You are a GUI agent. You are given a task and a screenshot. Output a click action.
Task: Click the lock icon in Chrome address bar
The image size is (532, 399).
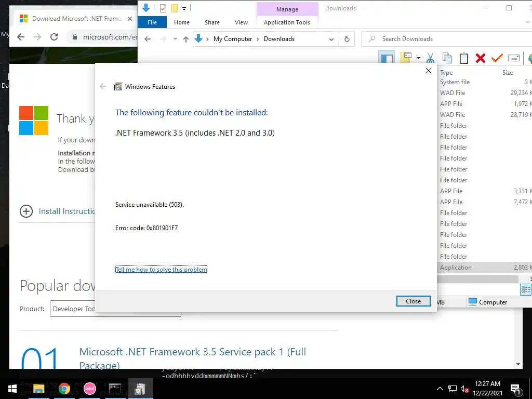click(x=75, y=37)
